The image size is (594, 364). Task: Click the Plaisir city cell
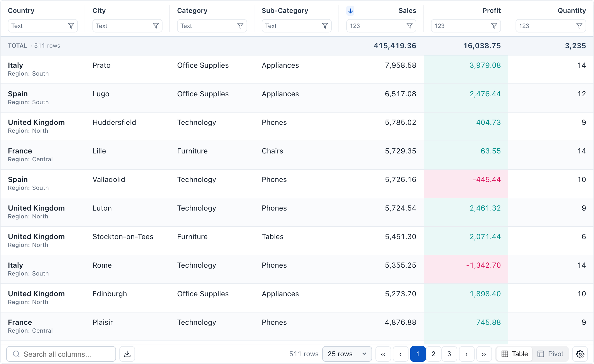103,322
